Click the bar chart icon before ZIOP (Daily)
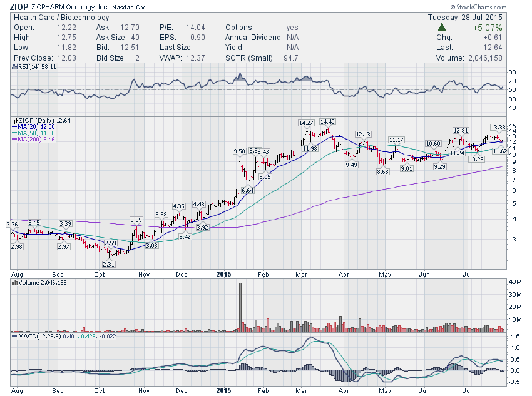The height and width of the screenshot is (396, 532). (x=14, y=120)
